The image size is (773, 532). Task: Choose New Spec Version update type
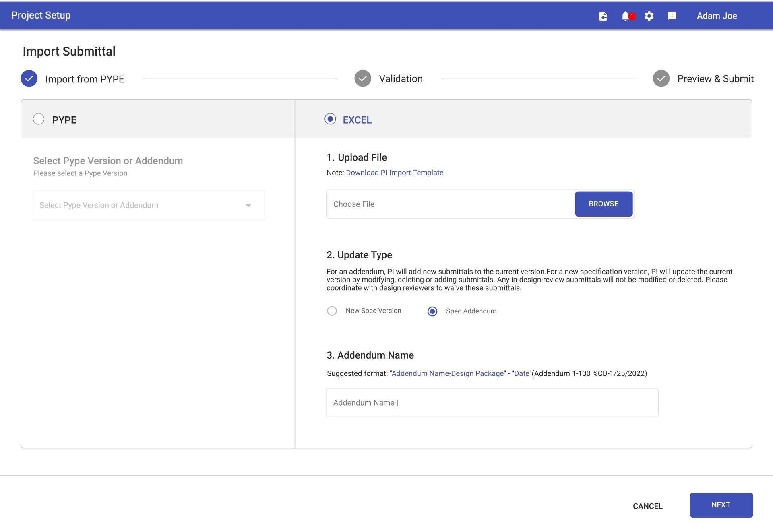click(332, 311)
